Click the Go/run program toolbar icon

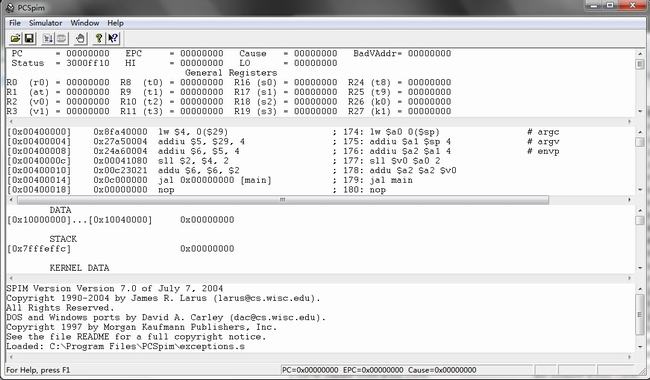[x=48, y=39]
